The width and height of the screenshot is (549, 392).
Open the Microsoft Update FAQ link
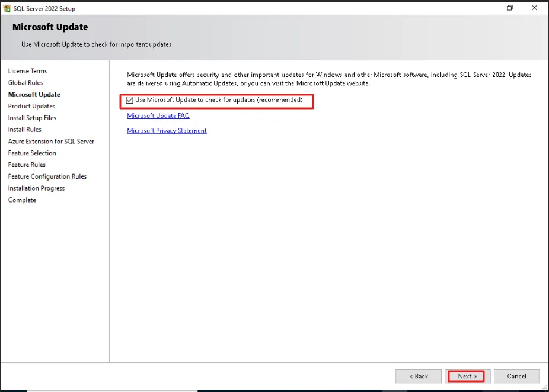pyautogui.click(x=158, y=115)
